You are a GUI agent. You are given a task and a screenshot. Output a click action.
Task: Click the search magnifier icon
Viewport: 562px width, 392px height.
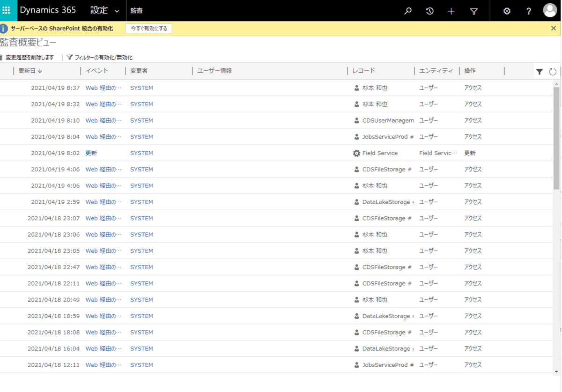(407, 11)
